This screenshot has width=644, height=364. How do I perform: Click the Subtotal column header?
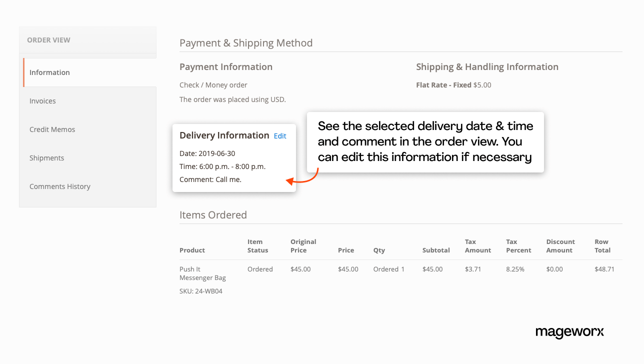pyautogui.click(x=436, y=250)
